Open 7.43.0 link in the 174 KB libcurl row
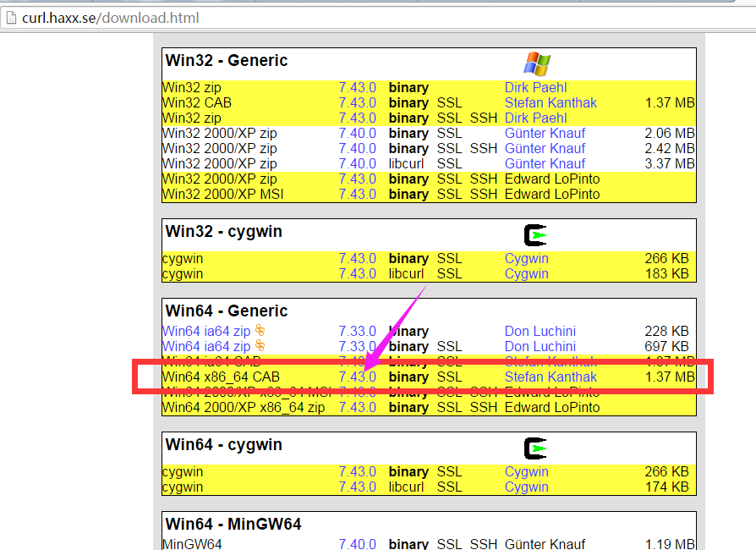The height and width of the screenshot is (550, 756). (357, 487)
